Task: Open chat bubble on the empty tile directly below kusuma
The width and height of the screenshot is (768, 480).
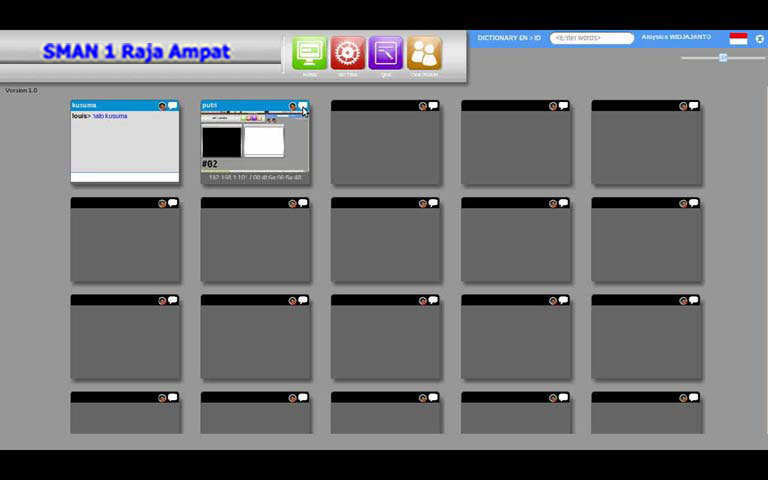Action: click(x=173, y=203)
